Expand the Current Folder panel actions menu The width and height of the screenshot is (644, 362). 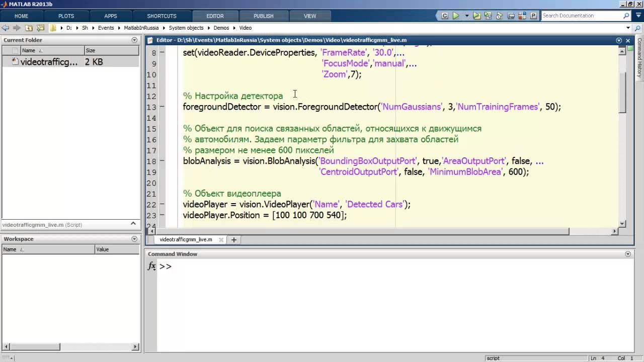point(134,40)
